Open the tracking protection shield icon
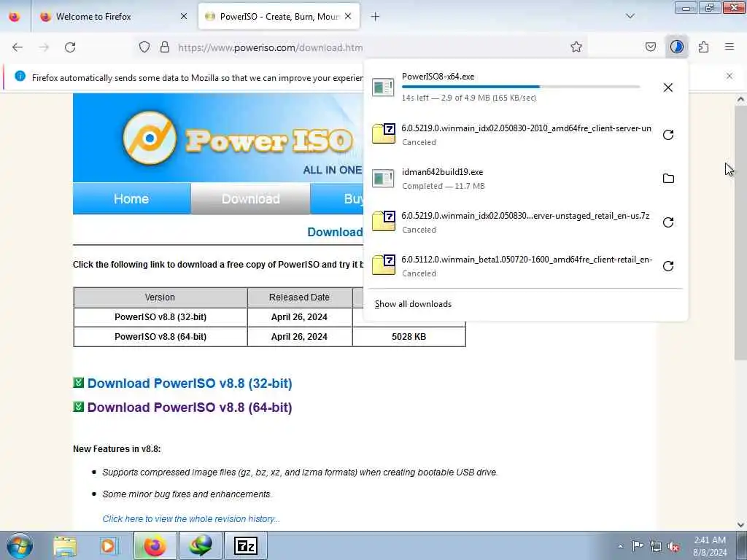This screenshot has height=560, width=747. tap(144, 47)
